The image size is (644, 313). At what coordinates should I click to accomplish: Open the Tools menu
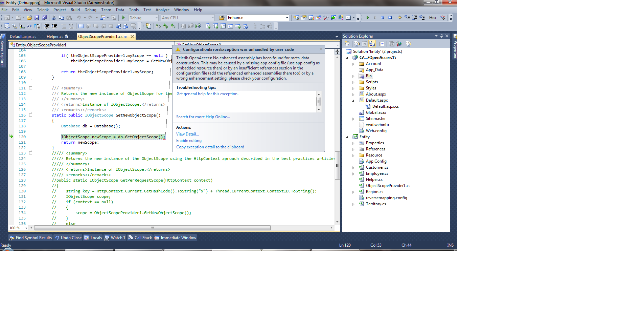(134, 10)
